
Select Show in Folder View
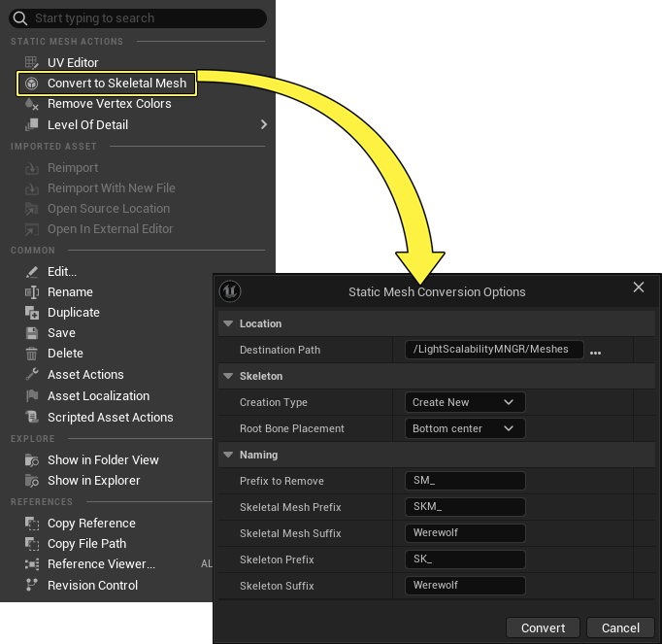(103, 460)
